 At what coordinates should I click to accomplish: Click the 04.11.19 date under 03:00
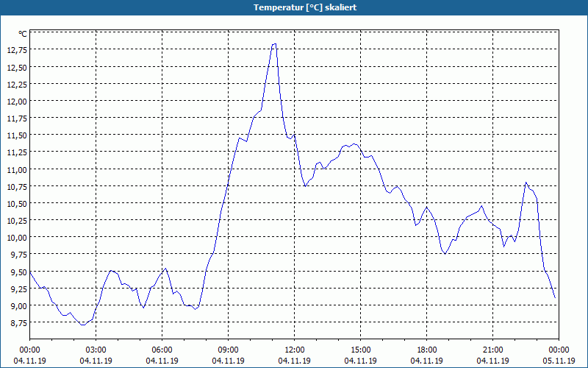click(96, 361)
